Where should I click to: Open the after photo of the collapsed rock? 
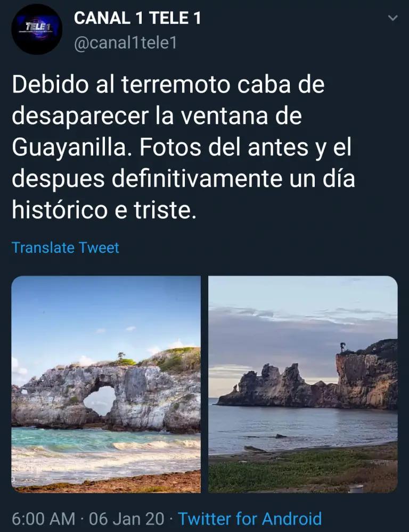[x=302, y=384]
